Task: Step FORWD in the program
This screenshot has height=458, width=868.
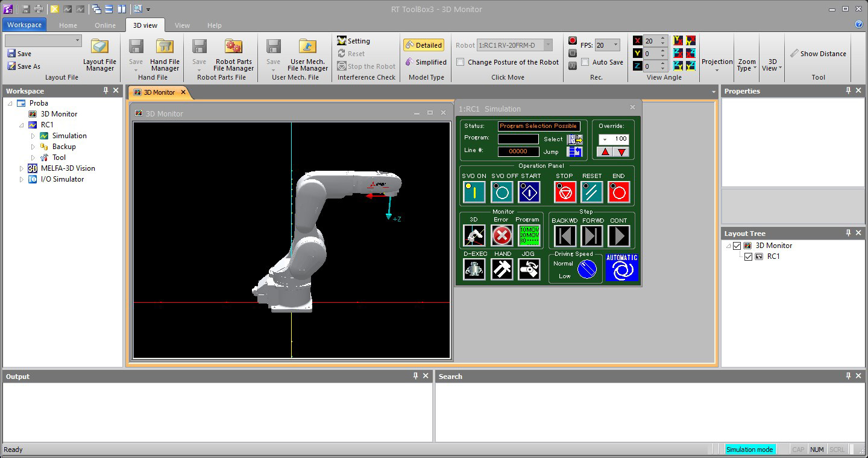Action: pos(592,236)
